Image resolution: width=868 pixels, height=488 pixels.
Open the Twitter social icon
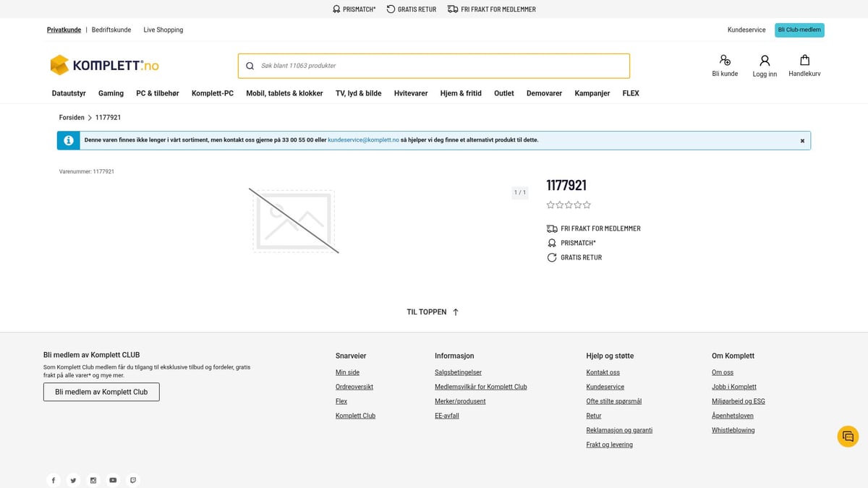(73, 480)
